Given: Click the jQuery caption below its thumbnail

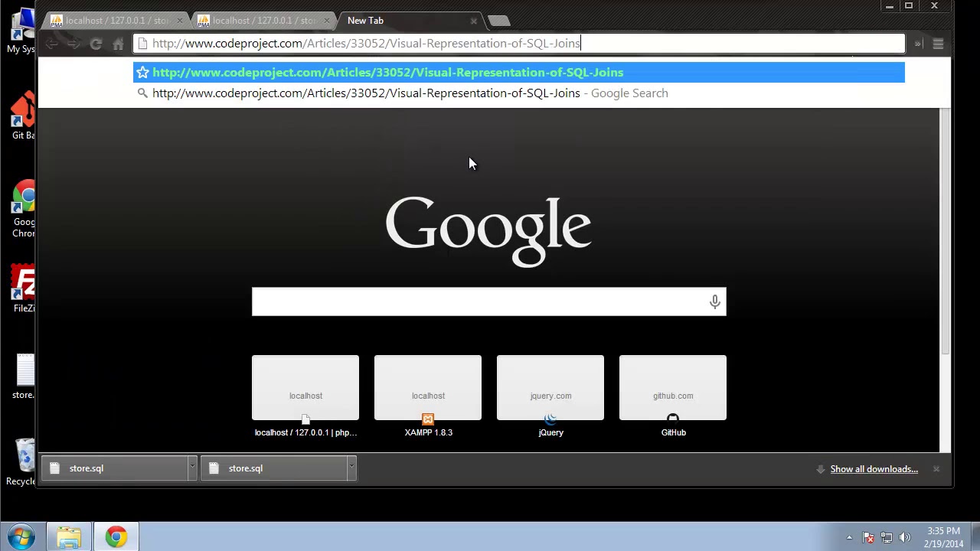Looking at the screenshot, I should tap(550, 432).
